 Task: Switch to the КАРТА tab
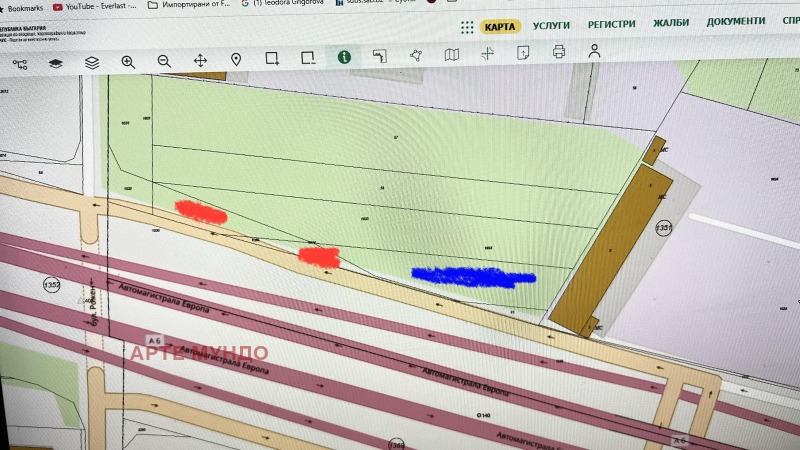(x=500, y=26)
